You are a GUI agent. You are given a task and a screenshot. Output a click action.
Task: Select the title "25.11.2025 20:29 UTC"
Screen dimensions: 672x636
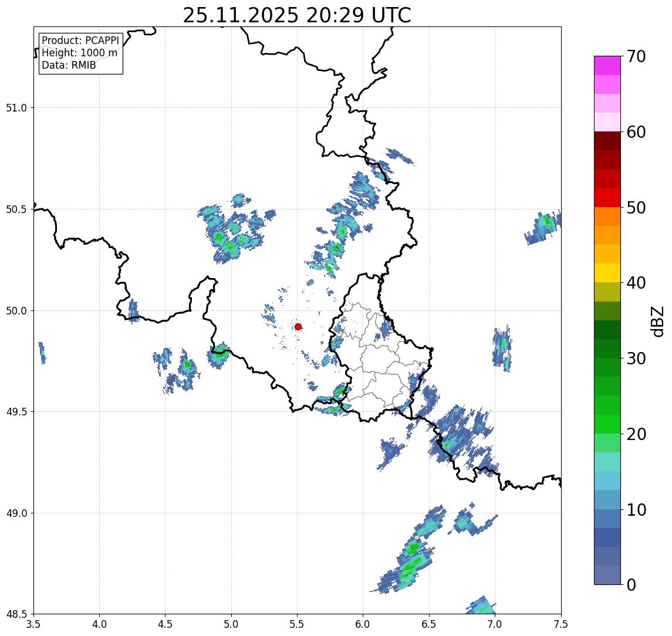pos(297,15)
